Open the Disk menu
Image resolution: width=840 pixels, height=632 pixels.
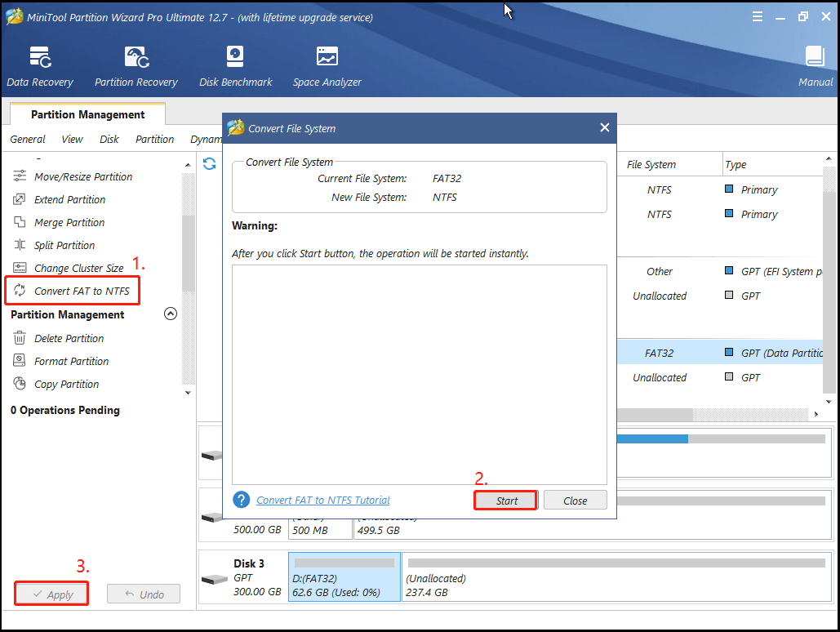pos(109,140)
